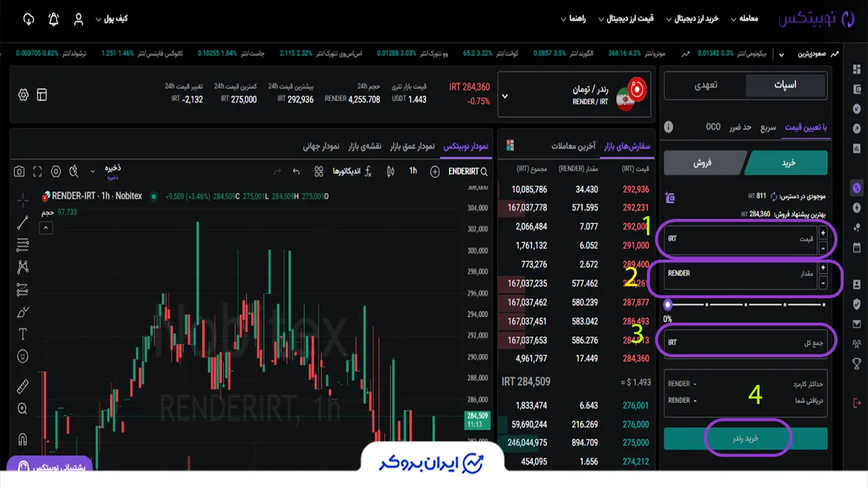The width and height of the screenshot is (868, 488).
Task: Switch the chart to fullscreen mode
Action: 37,171
